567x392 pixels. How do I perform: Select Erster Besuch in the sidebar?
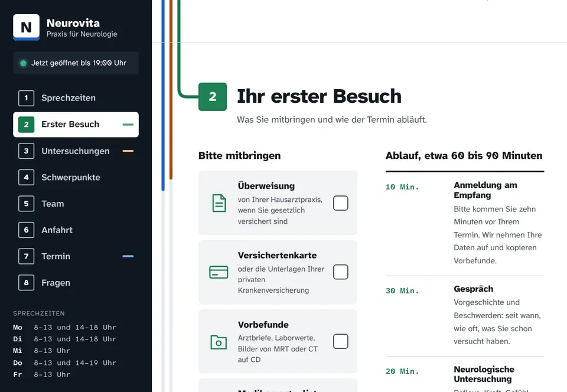pos(76,125)
